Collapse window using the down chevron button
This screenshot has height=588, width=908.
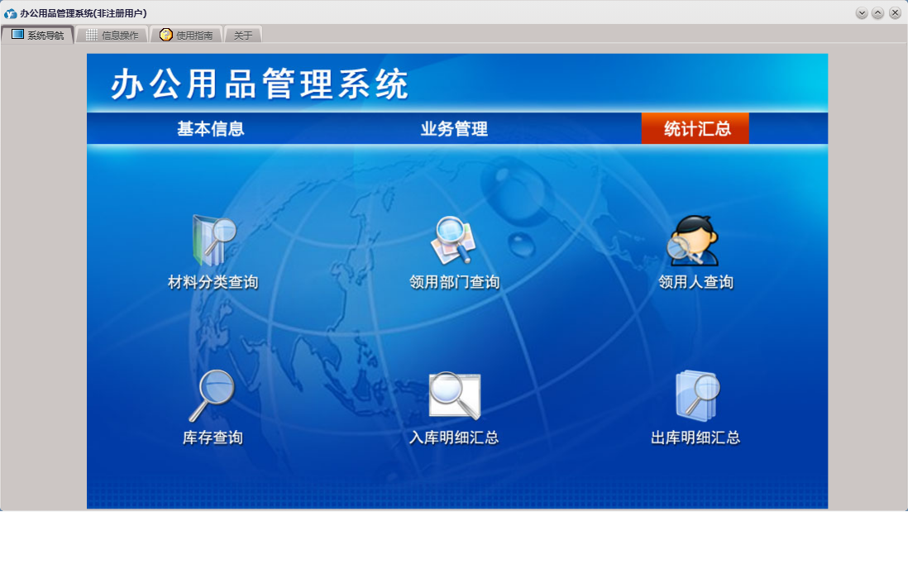coord(862,12)
